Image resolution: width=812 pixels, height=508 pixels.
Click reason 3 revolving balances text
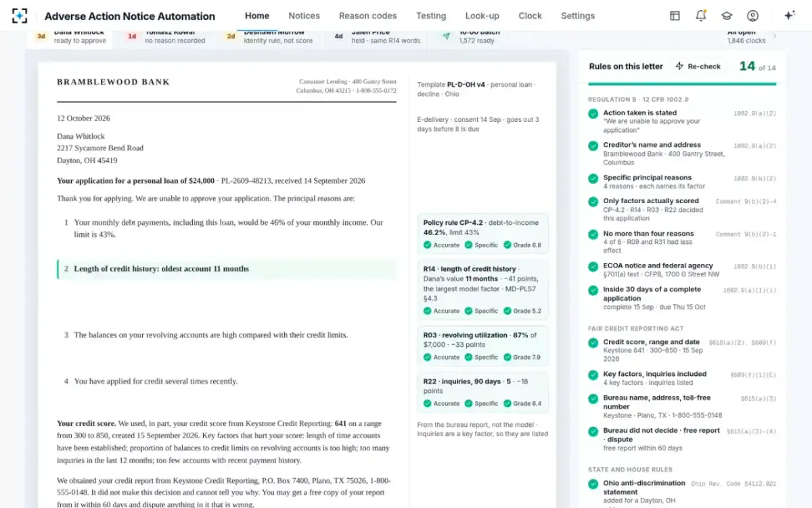point(210,335)
